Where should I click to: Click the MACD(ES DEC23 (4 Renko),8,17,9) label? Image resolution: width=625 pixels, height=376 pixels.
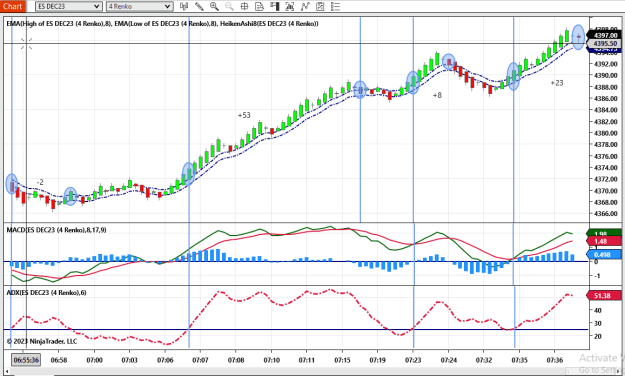[57, 230]
